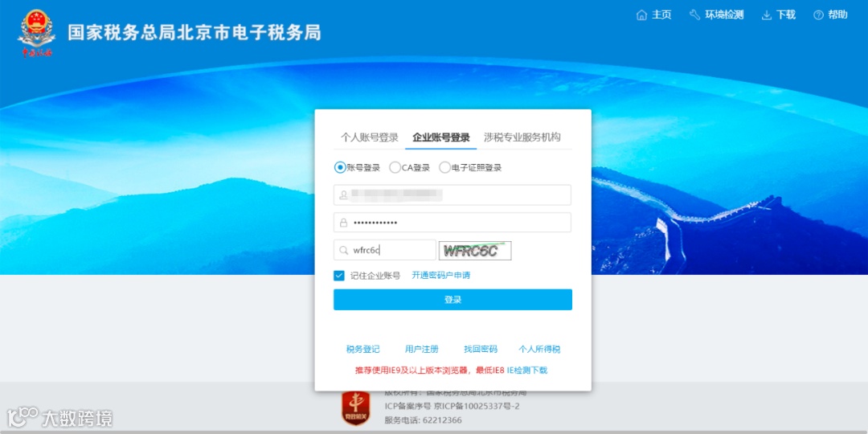Viewport: 868px width, 434px height.
Task: Click the national tax emblem logo
Action: [x=36, y=34]
